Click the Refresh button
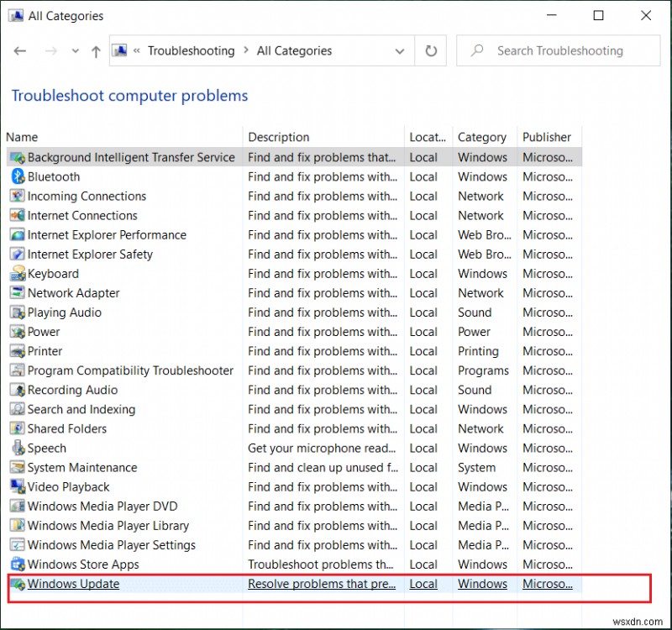The image size is (672, 630). tap(431, 50)
